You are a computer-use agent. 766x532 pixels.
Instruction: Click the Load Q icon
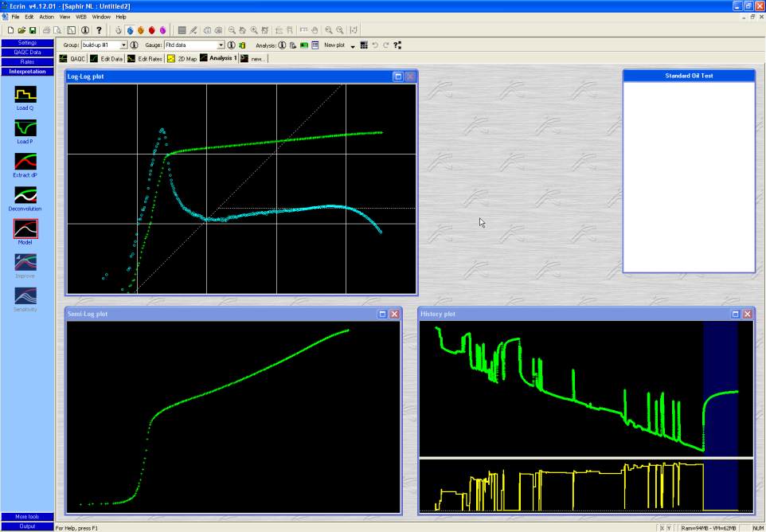[x=25, y=94]
